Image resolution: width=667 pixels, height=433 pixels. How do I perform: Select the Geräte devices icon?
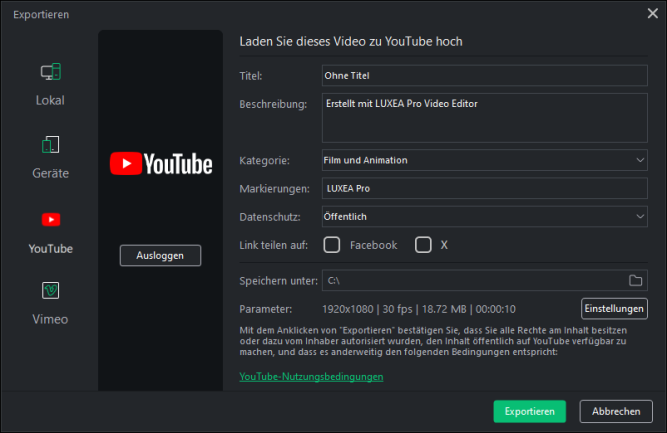[x=50, y=146]
